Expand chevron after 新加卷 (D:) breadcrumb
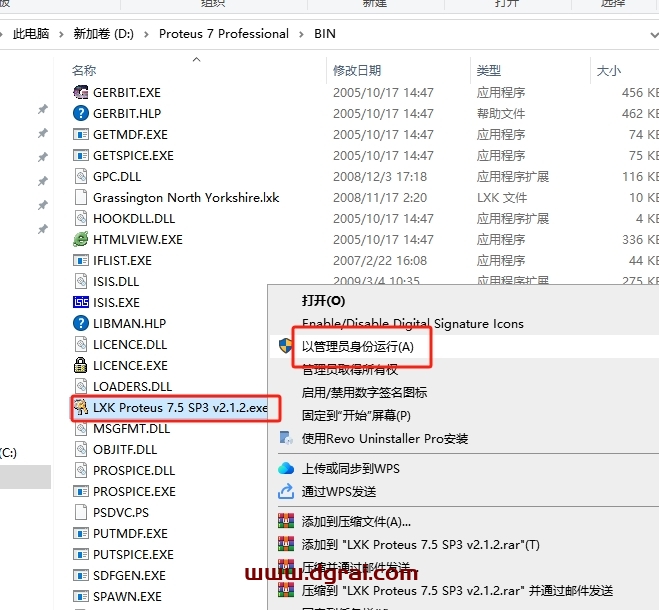This screenshot has height=610, width=659. (x=146, y=34)
